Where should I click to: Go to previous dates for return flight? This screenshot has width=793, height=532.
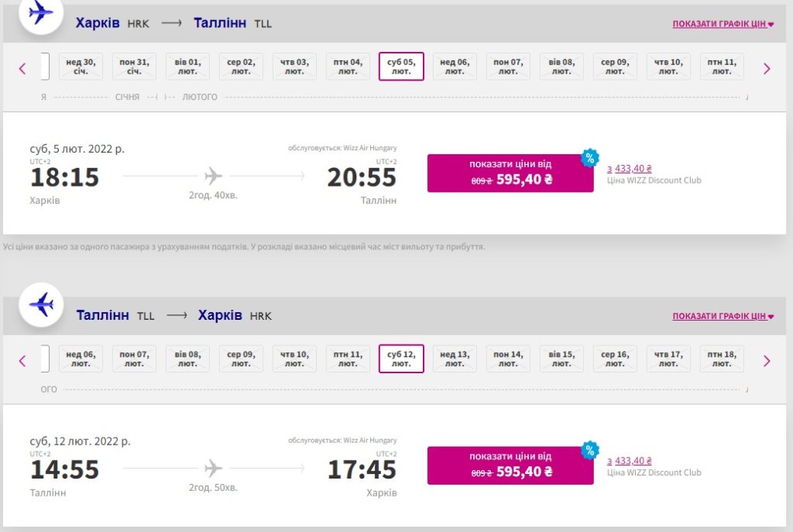click(22, 360)
